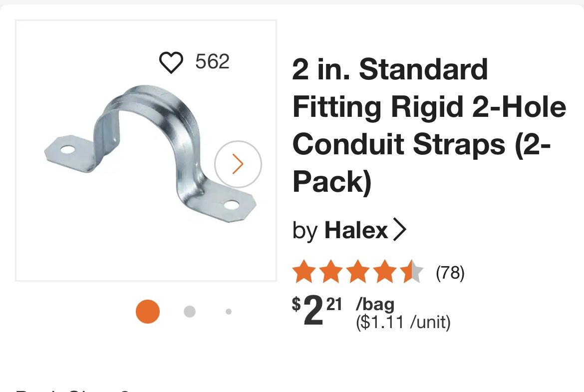Click the fourth orange rating star

(x=385, y=272)
